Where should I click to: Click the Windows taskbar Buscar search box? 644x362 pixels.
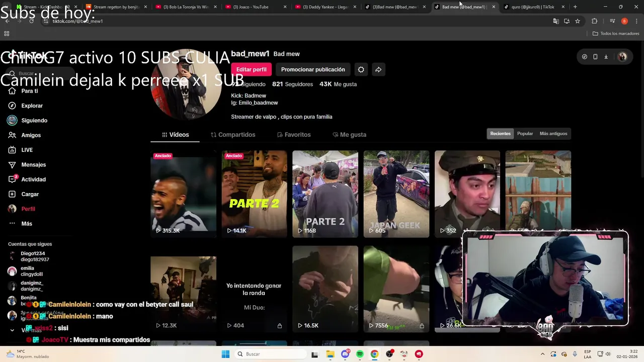tap(270, 354)
